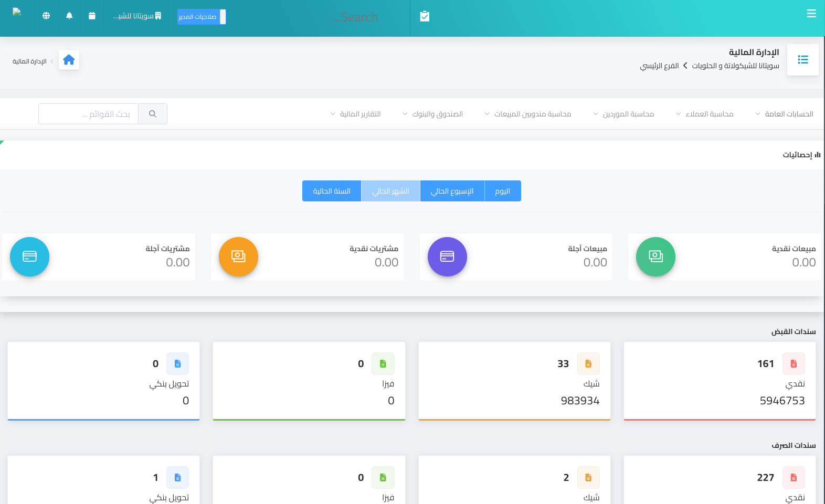Click the blue home icon button
This screenshot has width=825, height=504.
pyautogui.click(x=69, y=60)
